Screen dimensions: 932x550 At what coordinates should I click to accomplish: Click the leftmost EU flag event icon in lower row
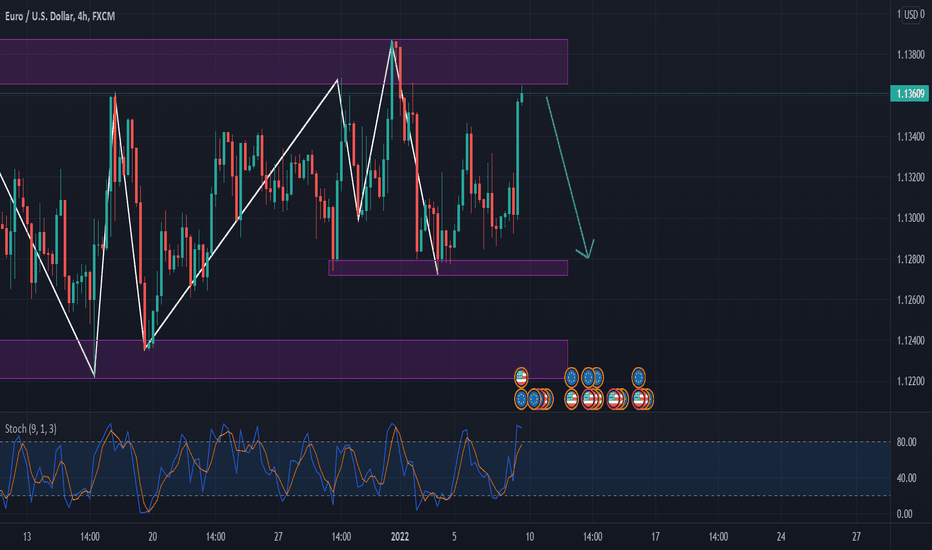point(521,399)
